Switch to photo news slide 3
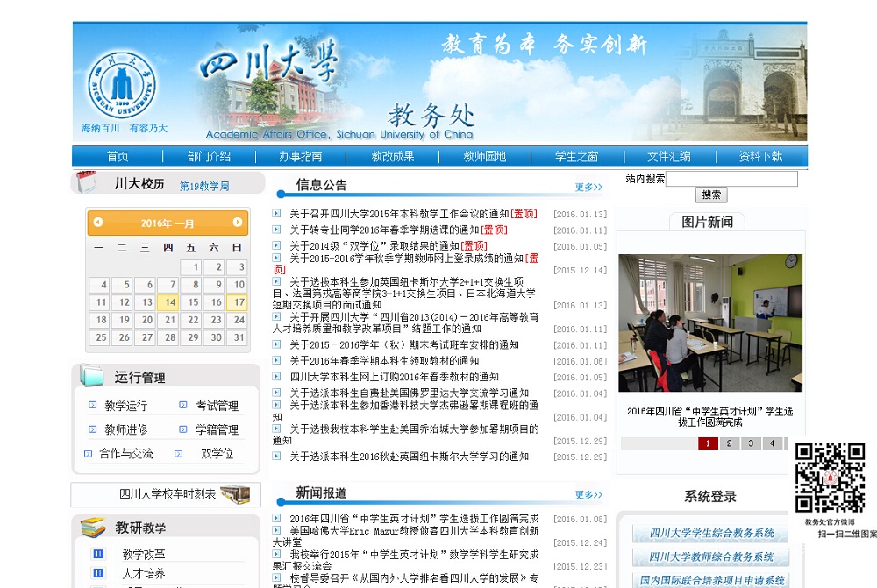 tap(751, 443)
